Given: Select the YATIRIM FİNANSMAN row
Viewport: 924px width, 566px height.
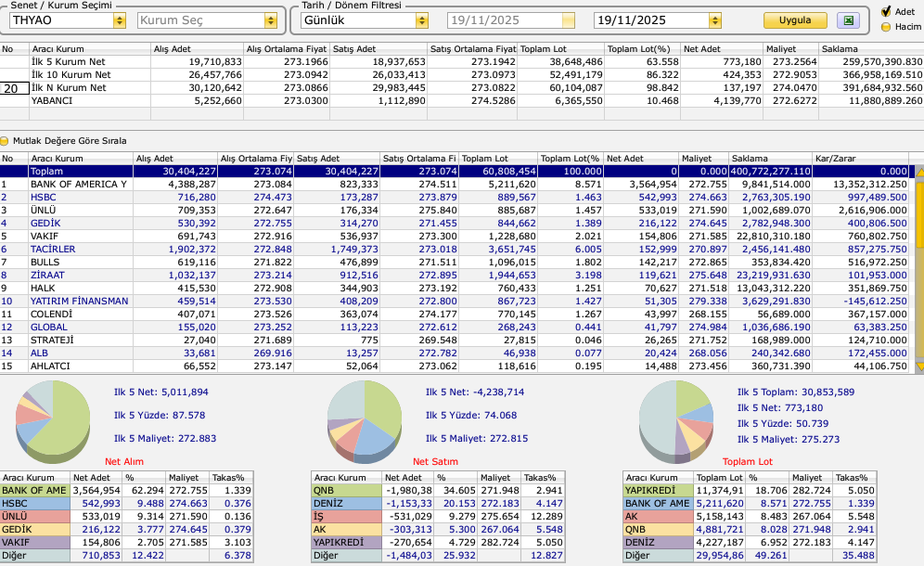Looking at the screenshot, I should click(x=455, y=302).
